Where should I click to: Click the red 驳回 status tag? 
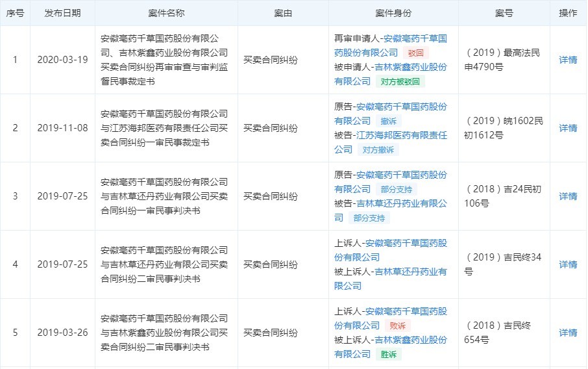pyautogui.click(x=415, y=53)
